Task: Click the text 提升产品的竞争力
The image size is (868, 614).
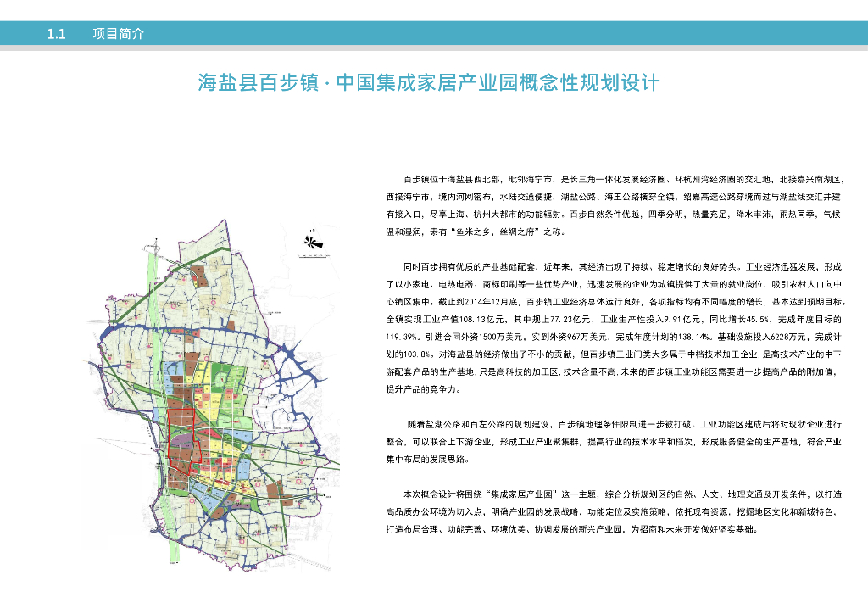Action: [x=421, y=389]
